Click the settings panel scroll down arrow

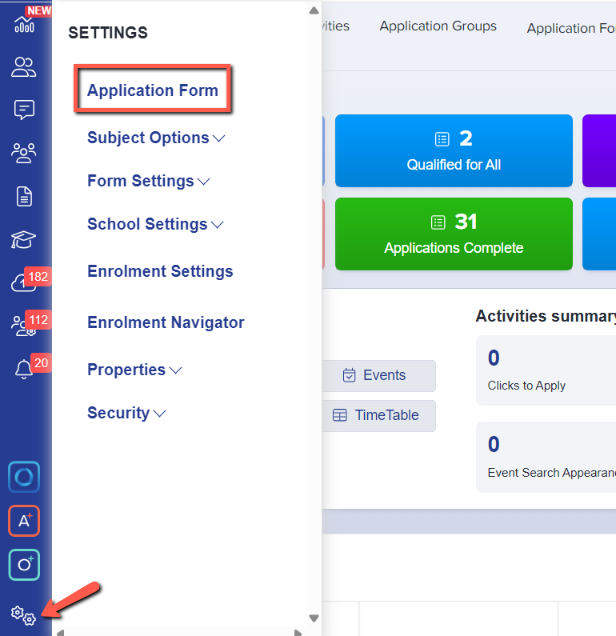point(314,618)
